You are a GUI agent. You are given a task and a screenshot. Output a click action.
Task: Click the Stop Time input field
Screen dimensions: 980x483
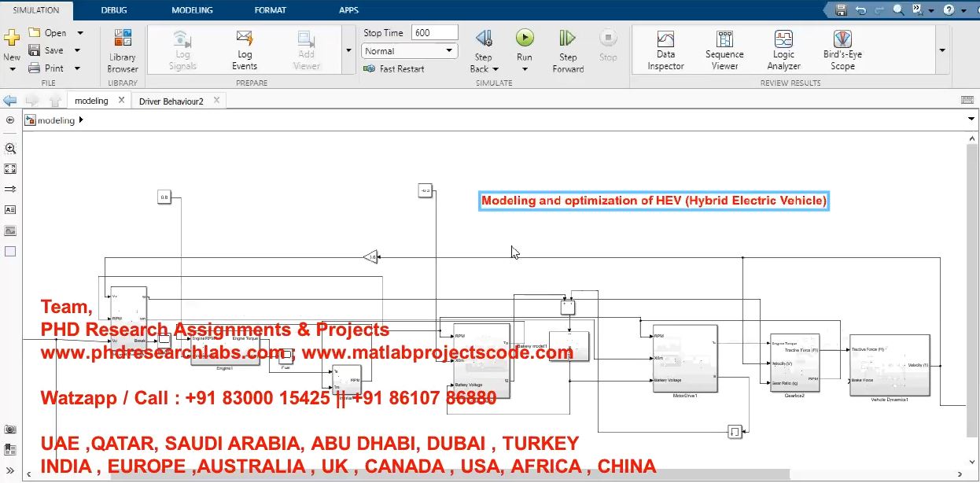click(434, 33)
